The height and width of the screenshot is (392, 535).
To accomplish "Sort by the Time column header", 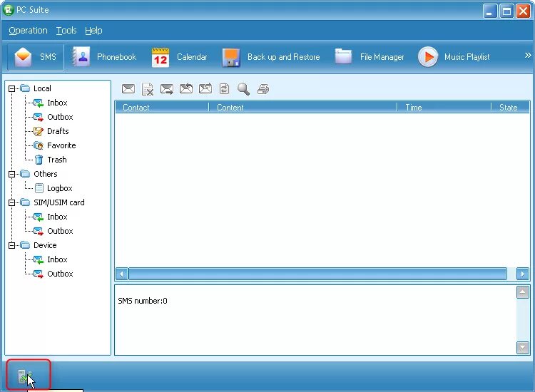I will click(x=444, y=108).
